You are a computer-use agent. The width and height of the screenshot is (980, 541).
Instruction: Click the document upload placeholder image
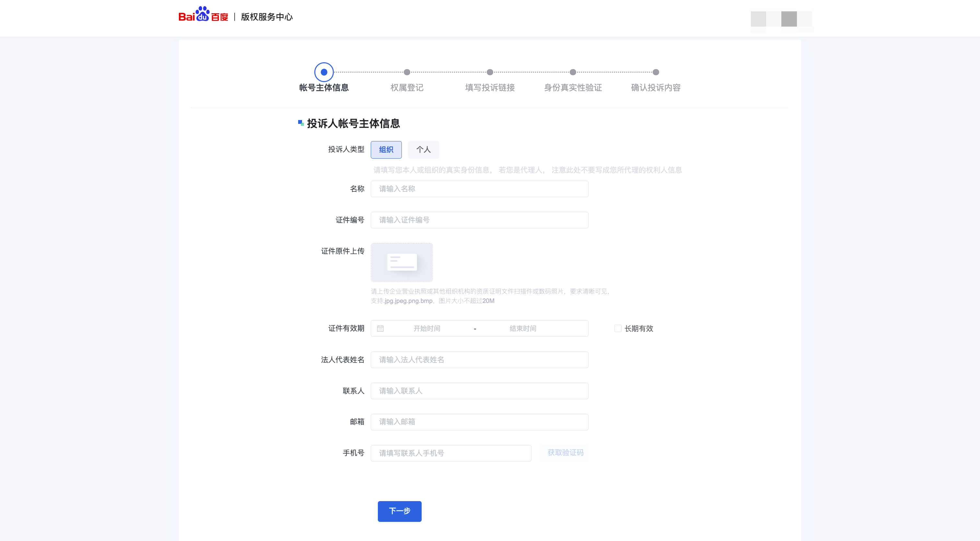coord(402,262)
